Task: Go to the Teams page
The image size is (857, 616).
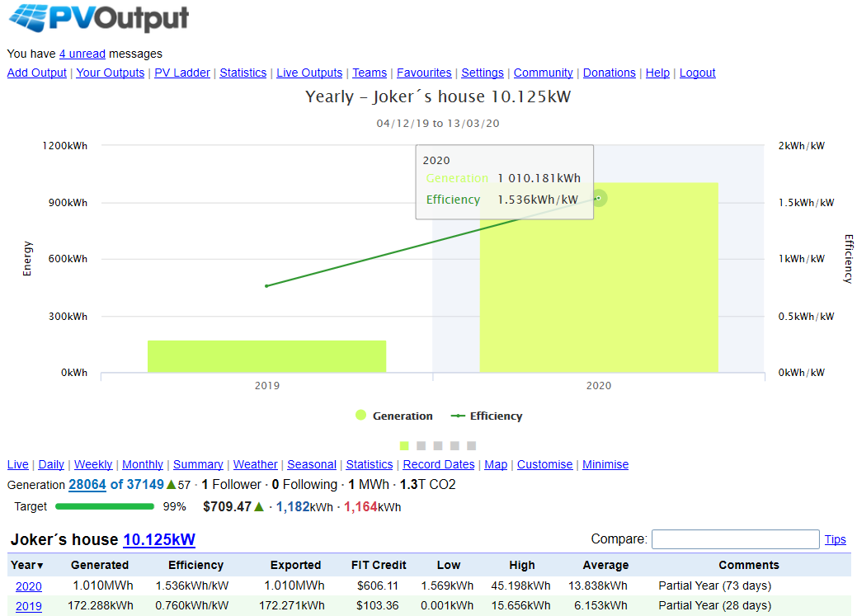Action: tap(370, 73)
